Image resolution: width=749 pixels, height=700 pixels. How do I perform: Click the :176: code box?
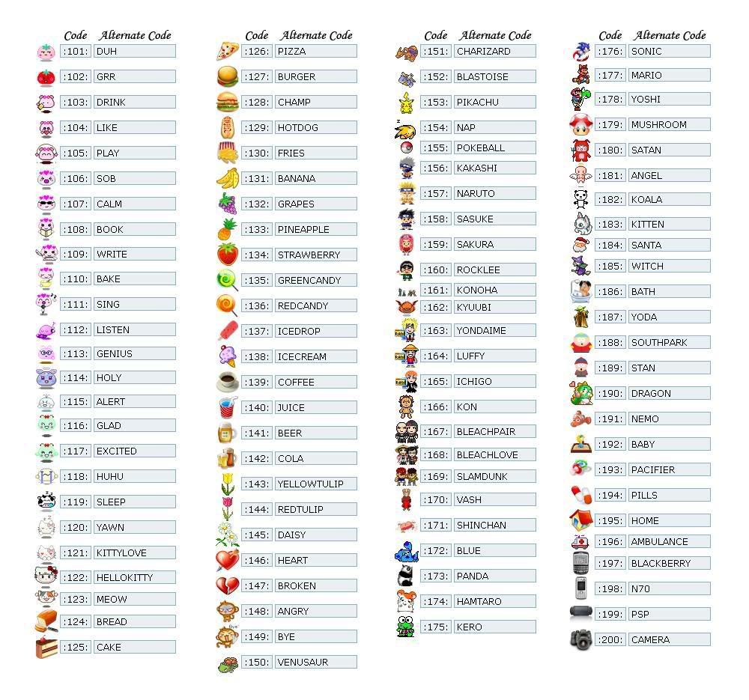(x=610, y=52)
